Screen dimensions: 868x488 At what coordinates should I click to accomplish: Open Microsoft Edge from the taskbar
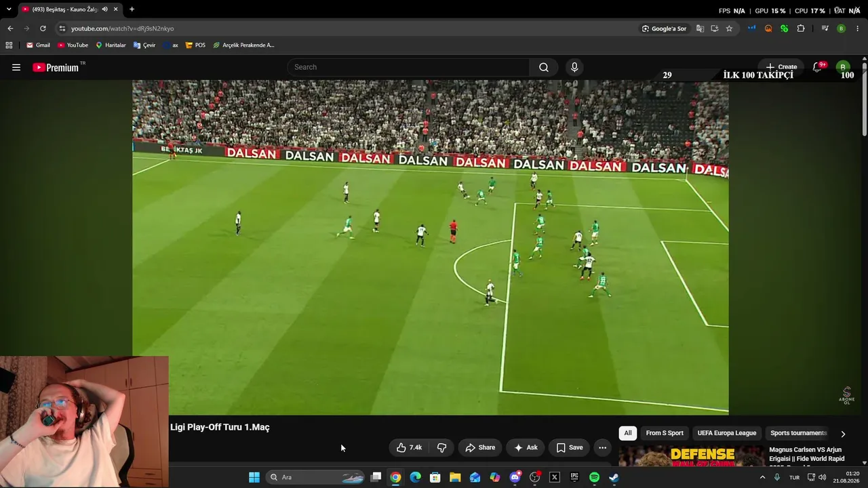[x=416, y=477]
